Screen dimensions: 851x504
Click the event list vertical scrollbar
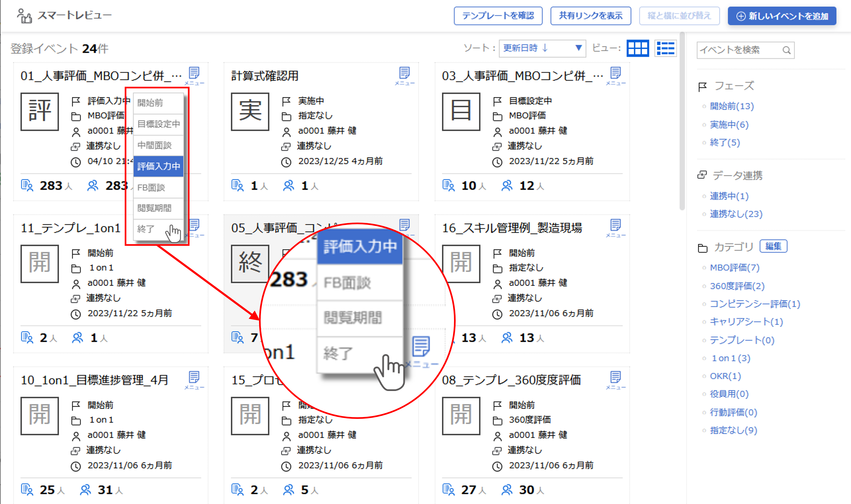[682, 121]
